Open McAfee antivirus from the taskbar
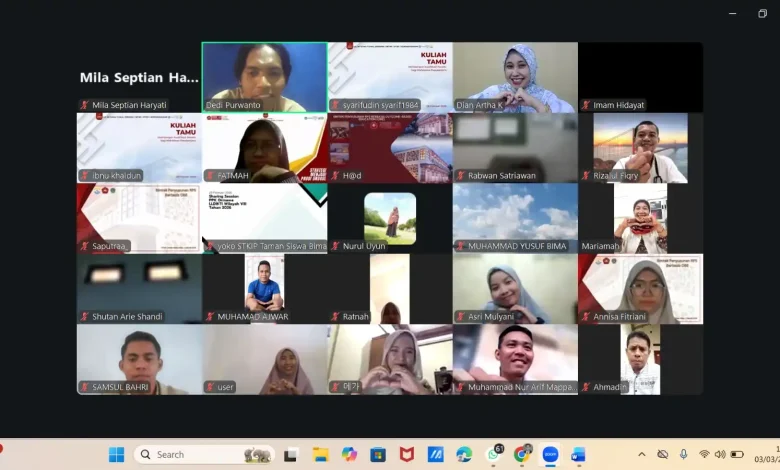The width and height of the screenshot is (780, 470). (407, 454)
